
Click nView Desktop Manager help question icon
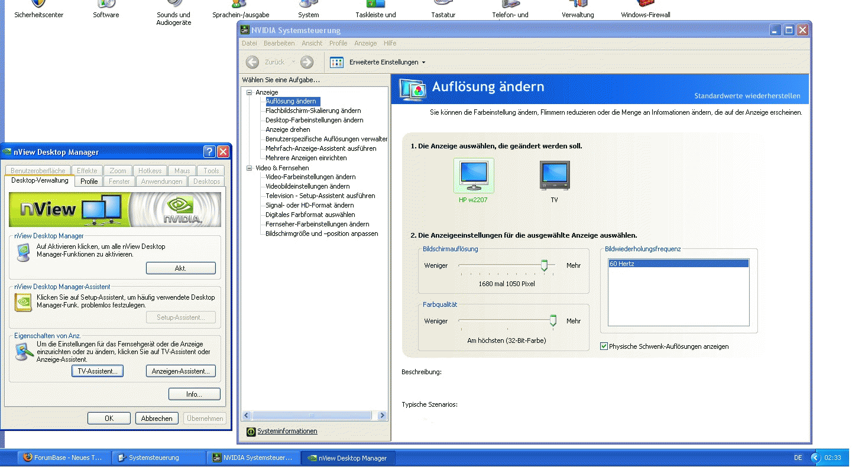pyautogui.click(x=209, y=152)
